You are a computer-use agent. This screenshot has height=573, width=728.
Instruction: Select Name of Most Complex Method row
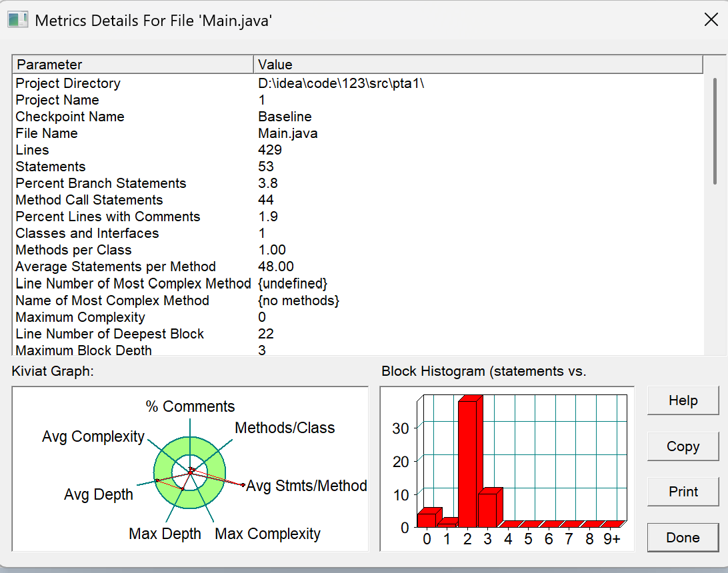(x=357, y=300)
